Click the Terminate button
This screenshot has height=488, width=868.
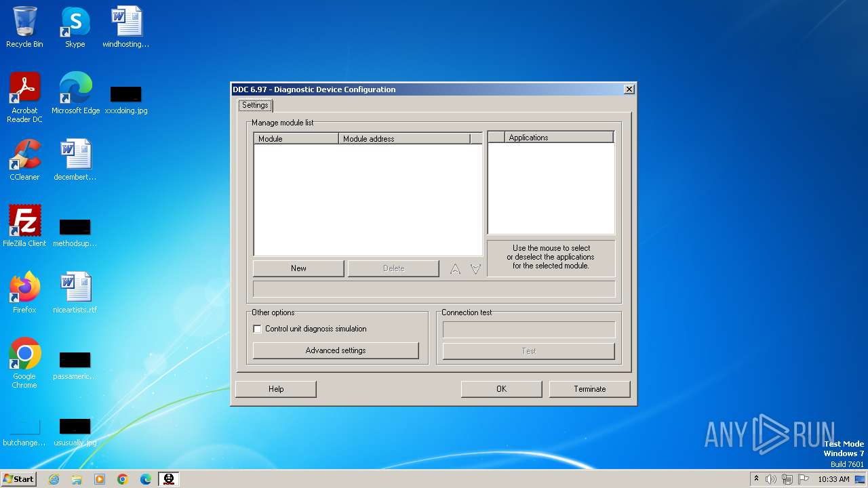589,389
